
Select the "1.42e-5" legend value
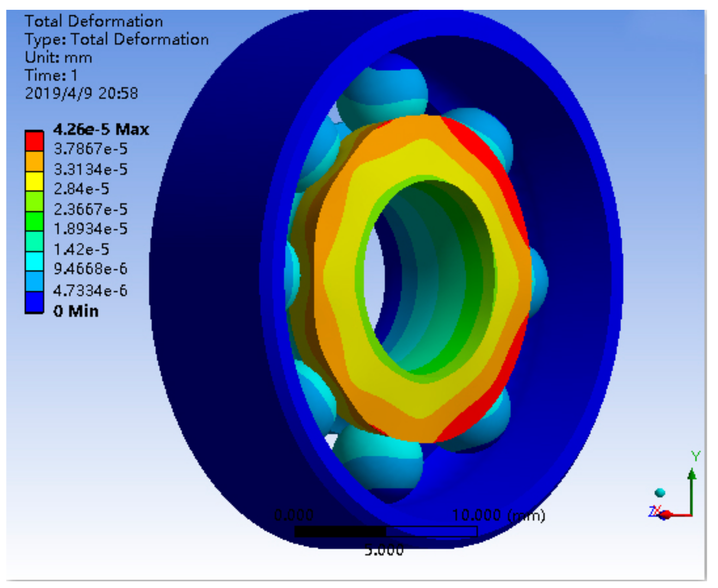[x=81, y=249]
